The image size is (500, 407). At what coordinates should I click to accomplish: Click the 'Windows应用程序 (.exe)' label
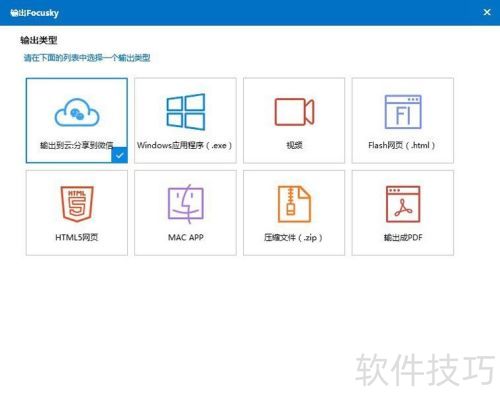(185, 145)
